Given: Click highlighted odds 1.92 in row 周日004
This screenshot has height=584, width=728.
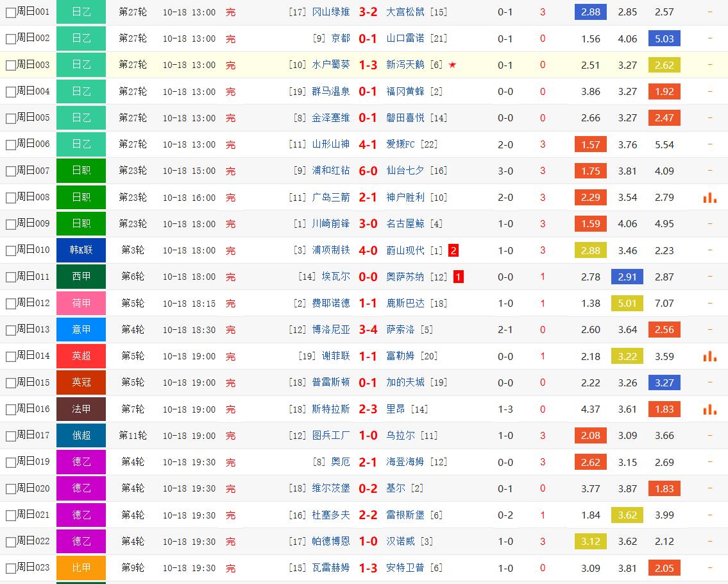Looking at the screenshot, I should [x=665, y=92].
